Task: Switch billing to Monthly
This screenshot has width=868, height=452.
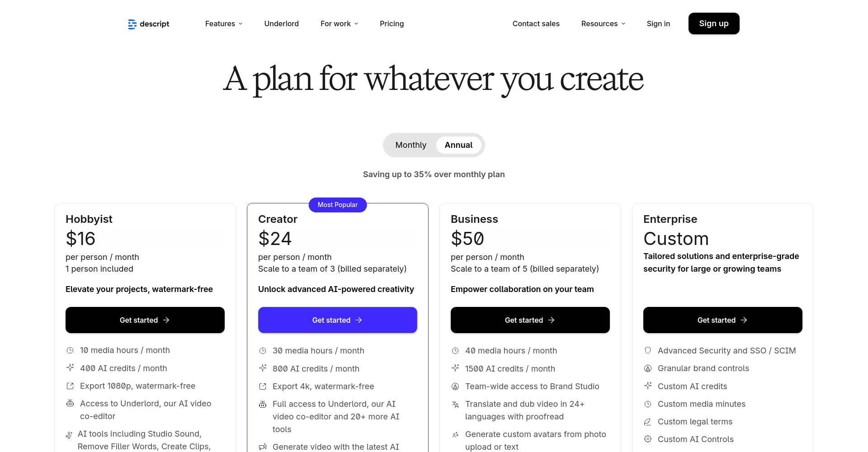Action: tap(410, 145)
